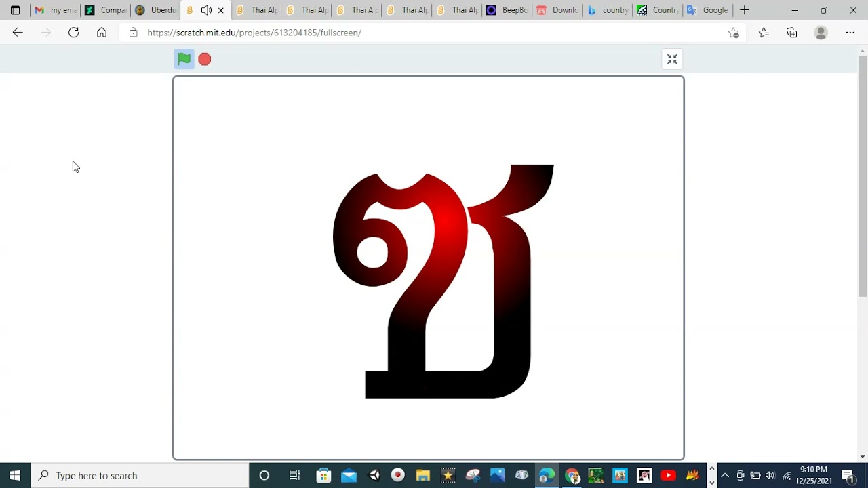
Task: Switch to the Gmail 'my ema' tab
Action: point(56,10)
